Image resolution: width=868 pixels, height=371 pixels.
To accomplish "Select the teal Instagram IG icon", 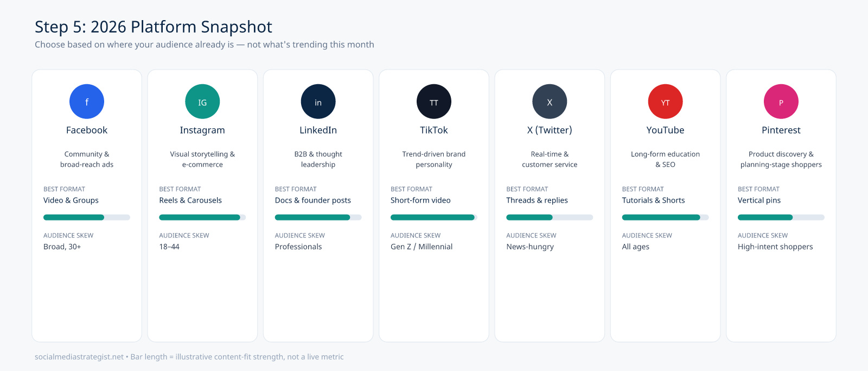I will pyautogui.click(x=202, y=102).
